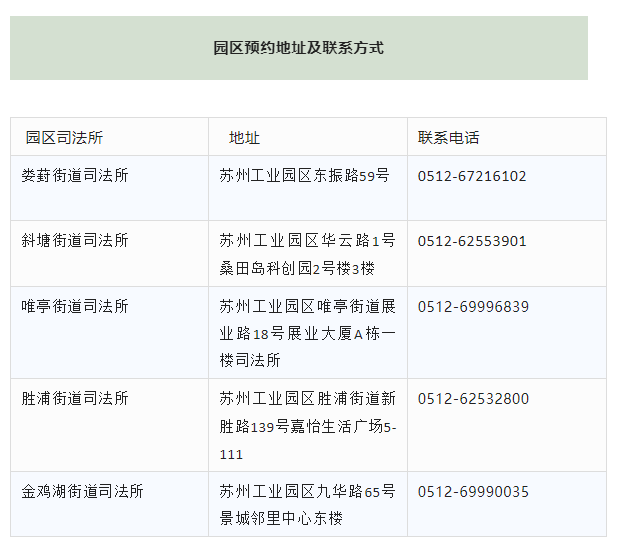Click the 唯亭街道司法所 cell
The width and height of the screenshot is (617, 549).
tap(75, 306)
